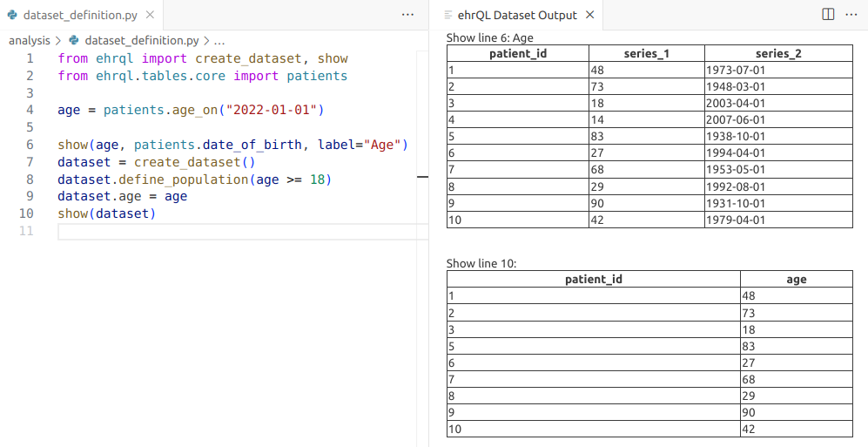Screen dimensions: 868x447
Task: Open More Actions menu for right editor group
Action: point(851,15)
